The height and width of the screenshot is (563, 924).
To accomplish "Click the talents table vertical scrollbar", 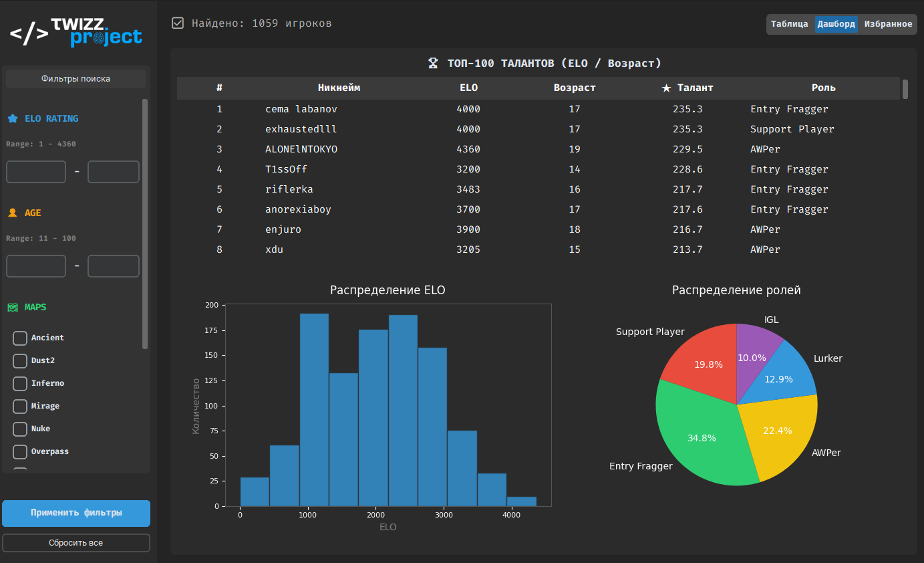I will click(x=905, y=89).
